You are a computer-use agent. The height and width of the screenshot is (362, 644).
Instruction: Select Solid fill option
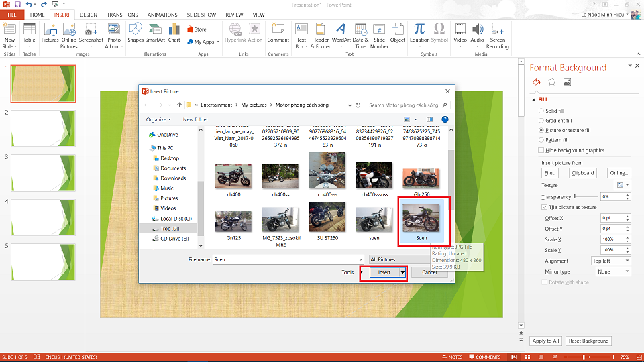[541, 111]
